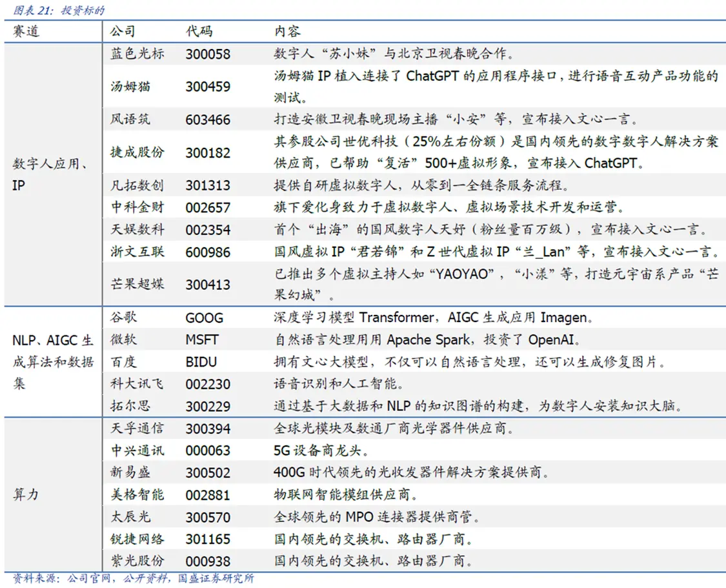Click the 内容 column header

[287, 32]
